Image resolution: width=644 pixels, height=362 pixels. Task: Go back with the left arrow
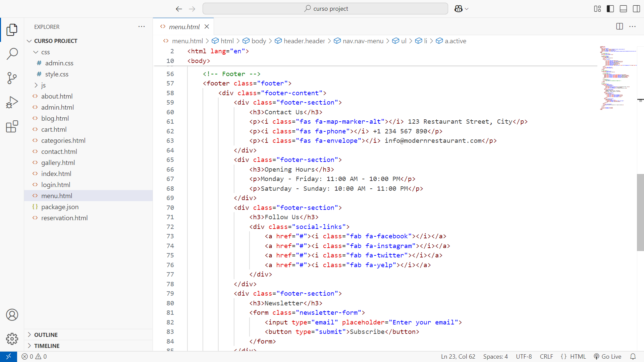pyautogui.click(x=179, y=9)
